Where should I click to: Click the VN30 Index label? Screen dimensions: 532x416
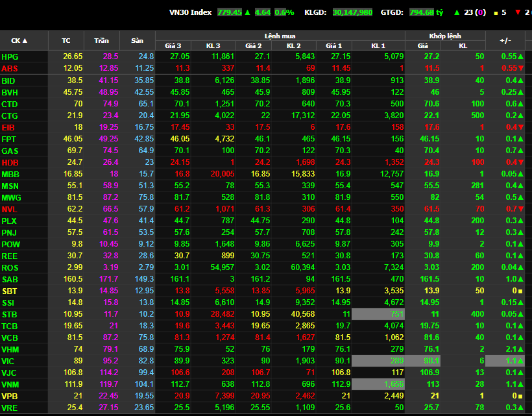(190, 12)
